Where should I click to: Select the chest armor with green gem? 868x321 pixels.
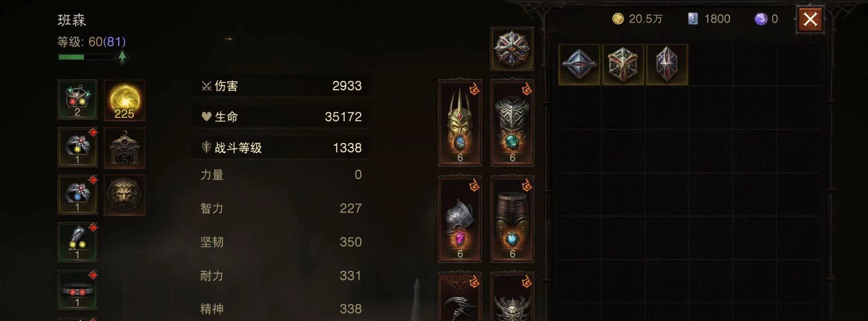[512, 122]
